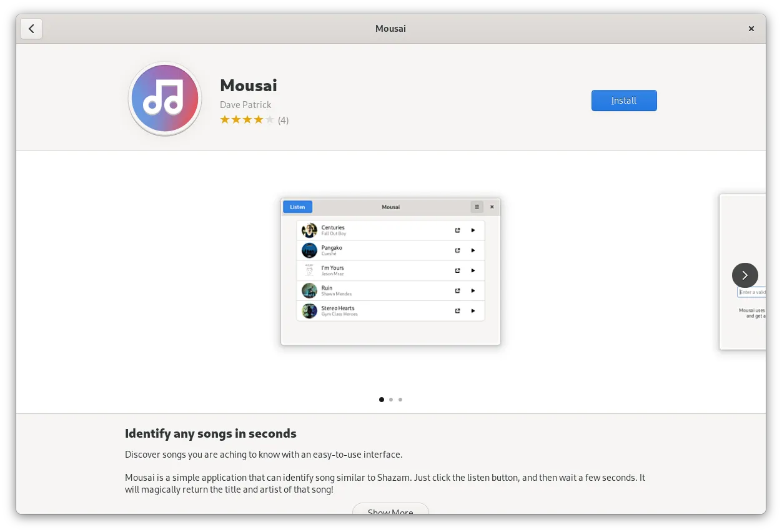This screenshot has height=532, width=782.
Task: Select the first carousel page dot
Action: (x=382, y=400)
